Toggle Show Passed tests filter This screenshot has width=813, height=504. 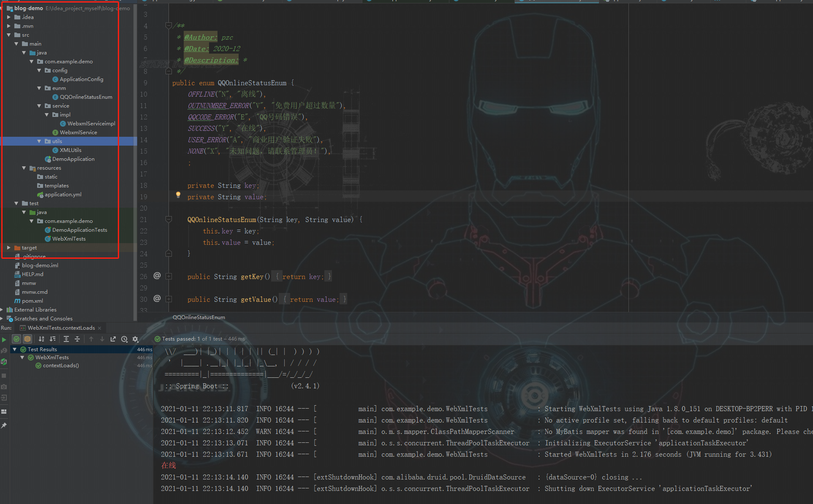16,339
